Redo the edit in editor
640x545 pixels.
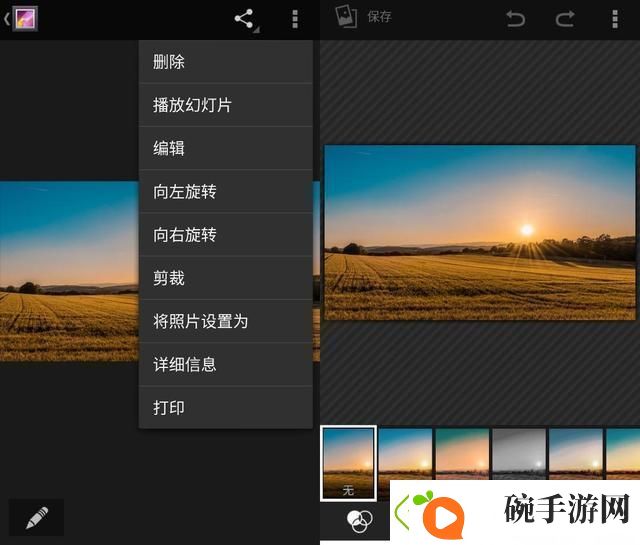coord(565,19)
